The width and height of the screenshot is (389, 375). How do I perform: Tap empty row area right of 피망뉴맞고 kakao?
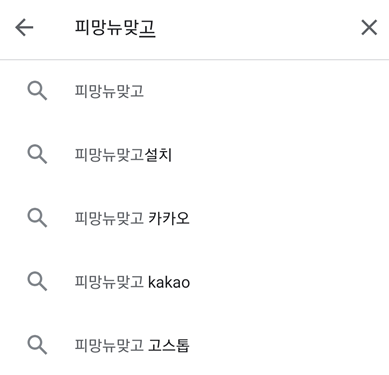click(x=289, y=282)
